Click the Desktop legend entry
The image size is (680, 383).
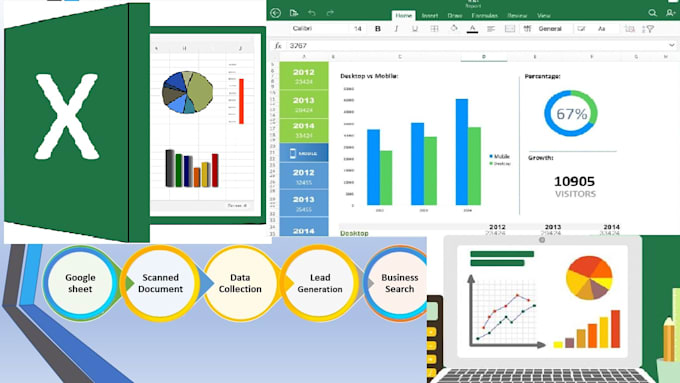(x=500, y=164)
